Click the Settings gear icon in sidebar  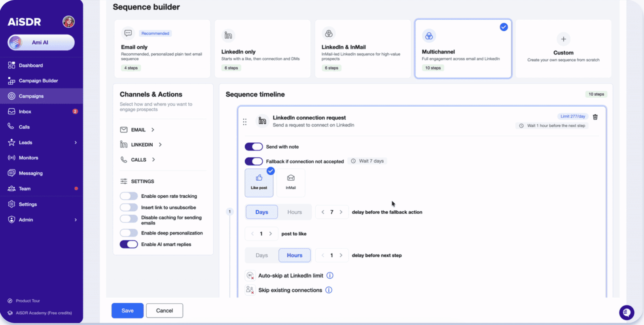pyautogui.click(x=11, y=204)
